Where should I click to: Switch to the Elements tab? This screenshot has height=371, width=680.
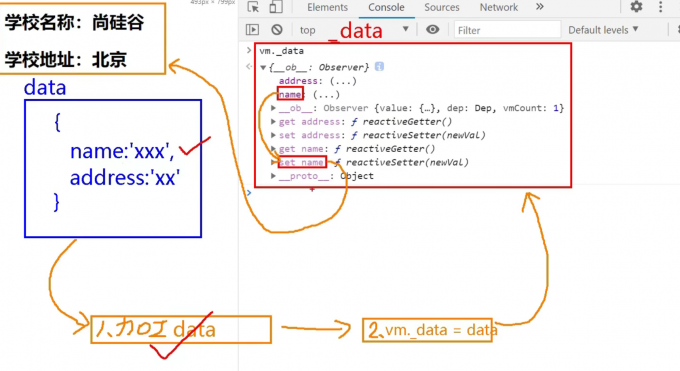pyautogui.click(x=327, y=7)
